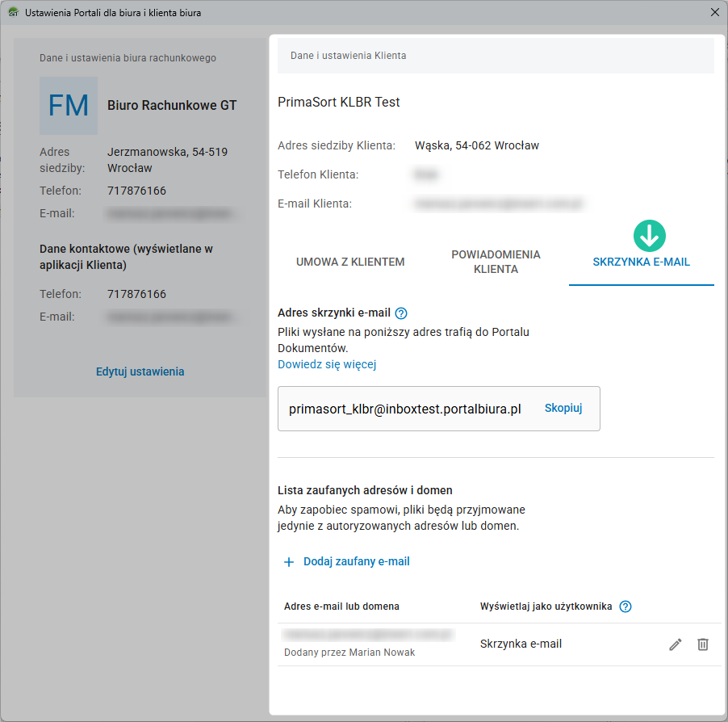
Task: Close the Ustawienia Portali window
Action: click(x=714, y=12)
